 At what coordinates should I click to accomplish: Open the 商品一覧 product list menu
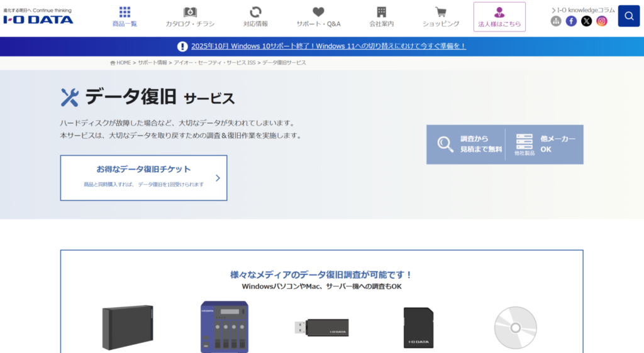click(125, 17)
